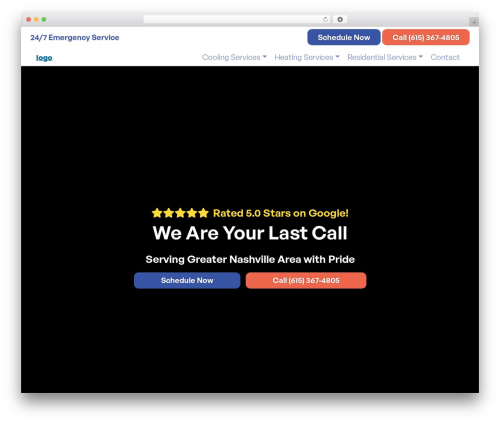The width and height of the screenshot is (500, 423).
Task: Expand the Residential Services menu
Action: tap(385, 57)
